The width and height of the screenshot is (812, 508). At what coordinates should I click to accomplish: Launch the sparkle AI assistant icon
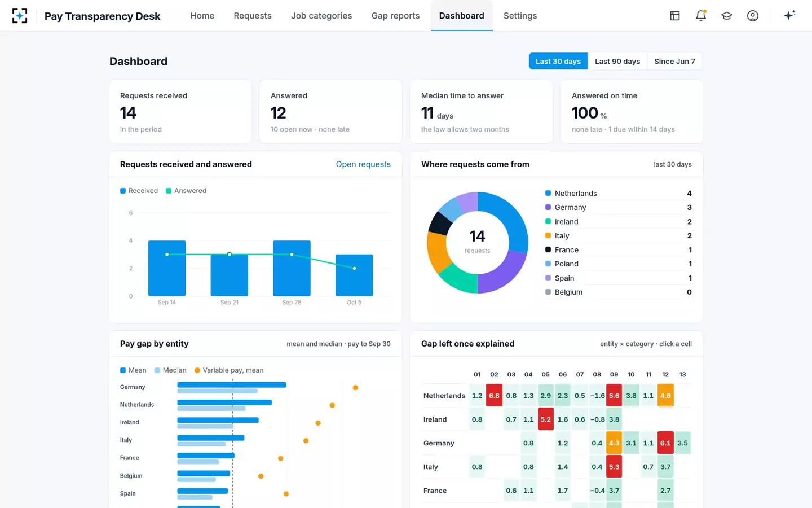click(x=789, y=15)
